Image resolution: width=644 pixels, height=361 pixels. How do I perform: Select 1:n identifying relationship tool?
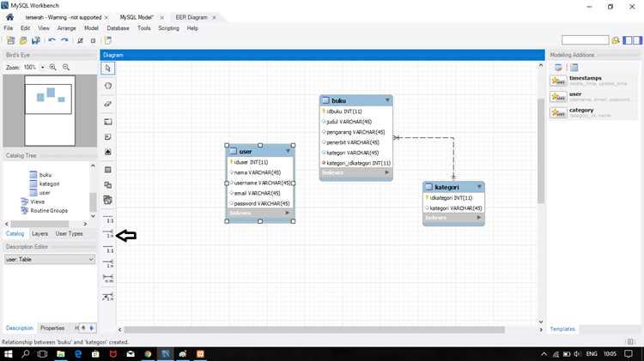point(108,263)
